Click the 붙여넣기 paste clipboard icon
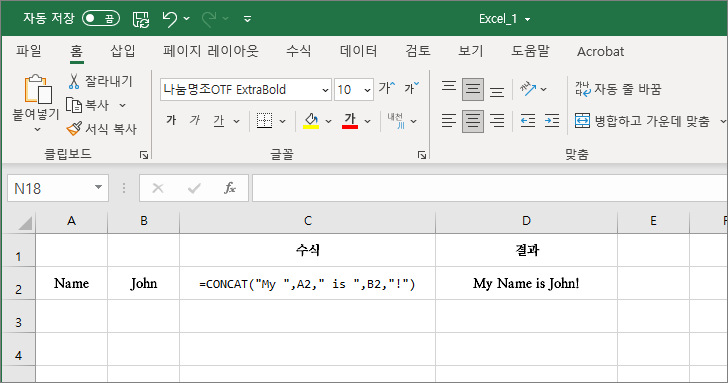728x383 pixels. [37, 89]
